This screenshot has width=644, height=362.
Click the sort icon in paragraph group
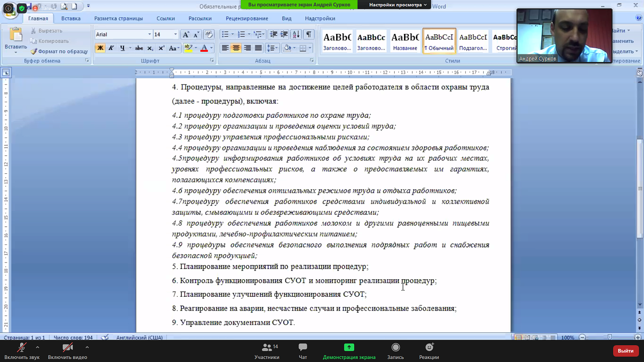pyautogui.click(x=296, y=34)
